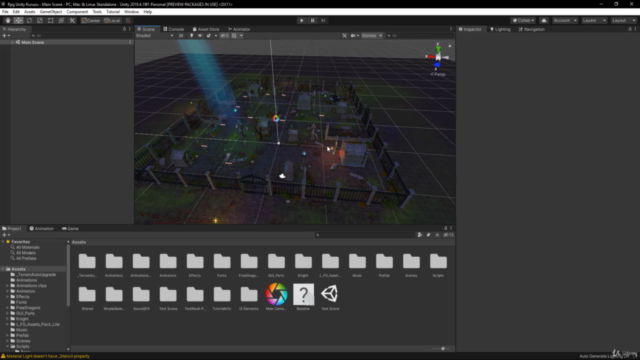
Task: Switch to the Asset Store tab
Action: click(x=206, y=29)
